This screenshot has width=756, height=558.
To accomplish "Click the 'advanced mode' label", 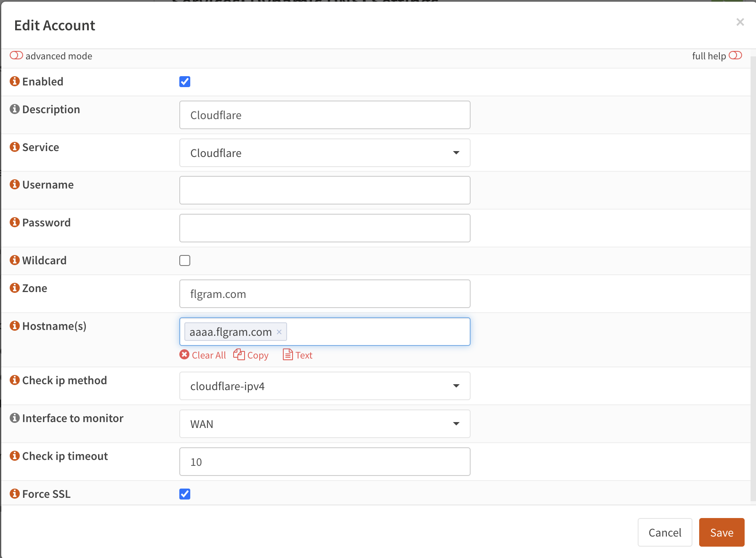I will pos(59,56).
